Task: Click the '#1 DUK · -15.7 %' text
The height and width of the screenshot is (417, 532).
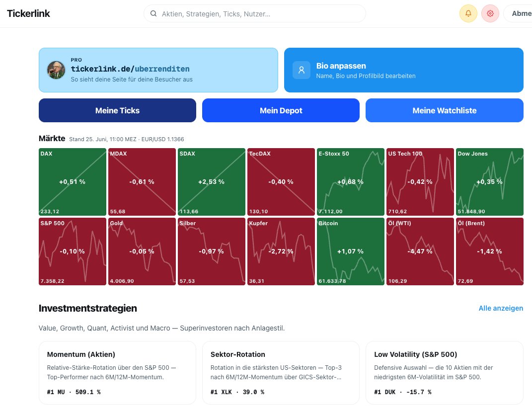Action: (403, 392)
